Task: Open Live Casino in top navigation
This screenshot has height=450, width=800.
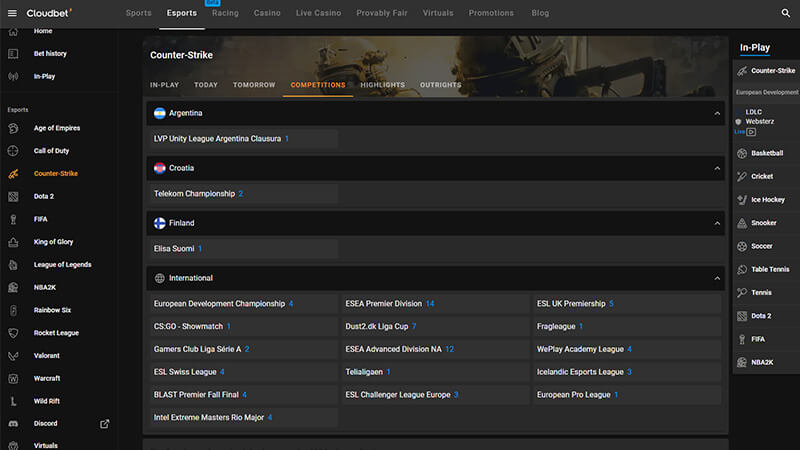Action: 318,13
